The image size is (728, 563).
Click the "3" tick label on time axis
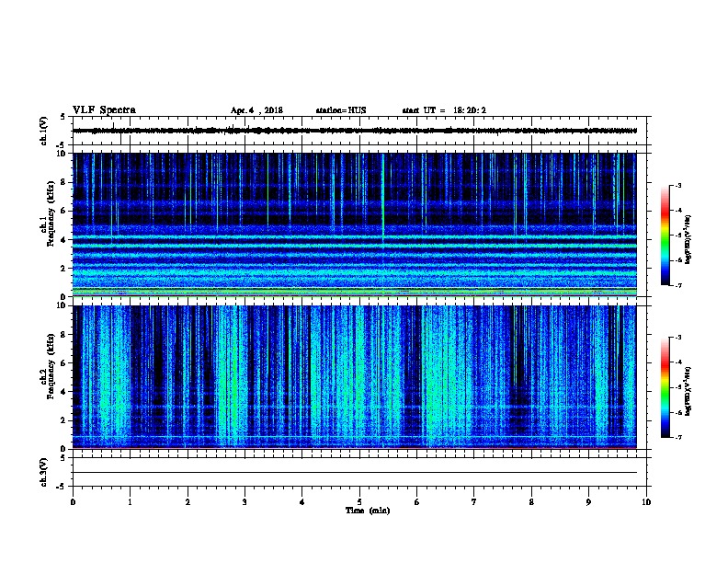point(245,502)
